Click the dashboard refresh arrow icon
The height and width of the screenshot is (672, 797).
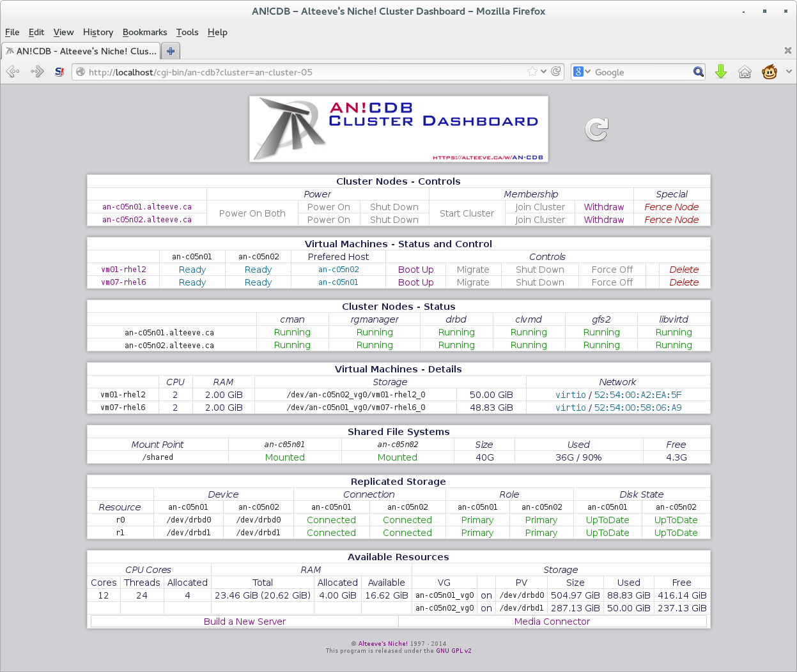click(596, 130)
